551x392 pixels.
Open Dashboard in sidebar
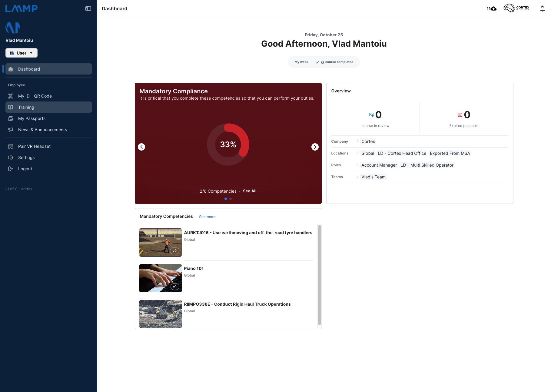click(48, 69)
